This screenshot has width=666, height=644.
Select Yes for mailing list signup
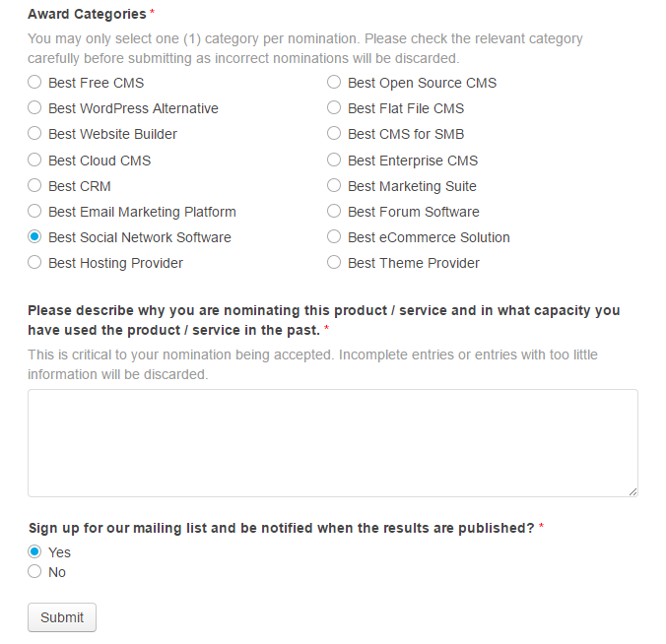[x=34, y=552]
